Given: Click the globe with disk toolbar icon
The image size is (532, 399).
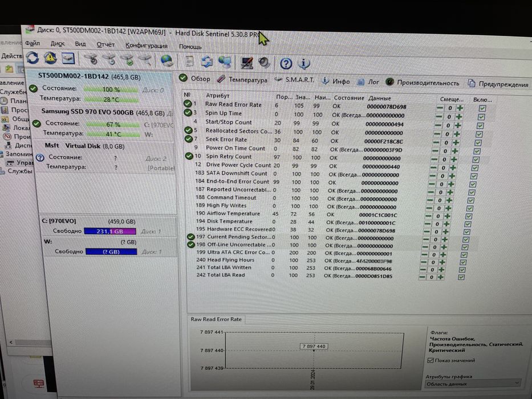Looking at the screenshot, I should click(167, 61).
